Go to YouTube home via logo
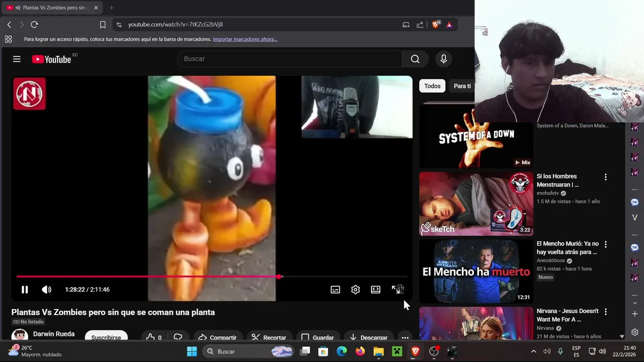644x362 pixels. tap(52, 59)
